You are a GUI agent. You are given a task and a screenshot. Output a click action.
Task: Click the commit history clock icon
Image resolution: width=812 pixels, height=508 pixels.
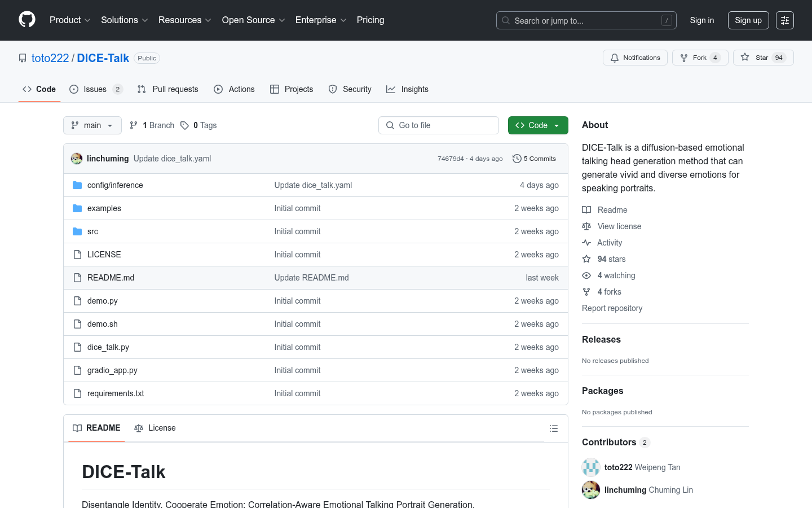tap(517, 159)
